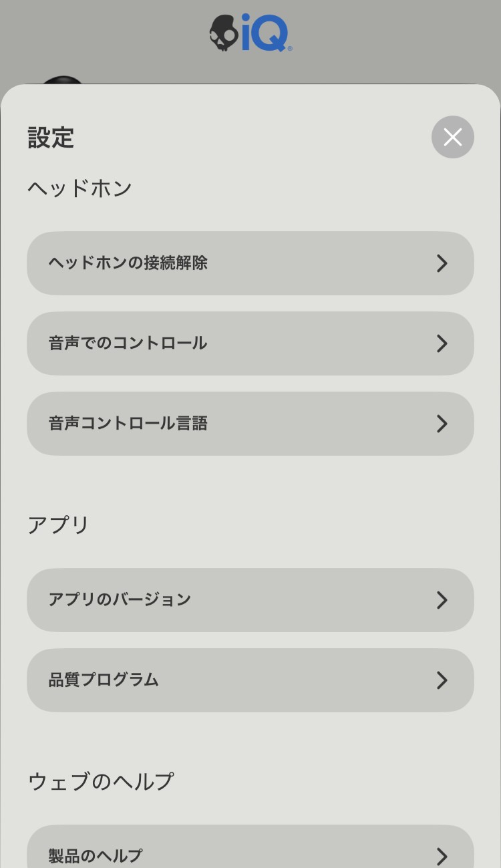Tap the Skullcandy skull logo icon
The width and height of the screenshot is (501, 868).
[x=223, y=33]
